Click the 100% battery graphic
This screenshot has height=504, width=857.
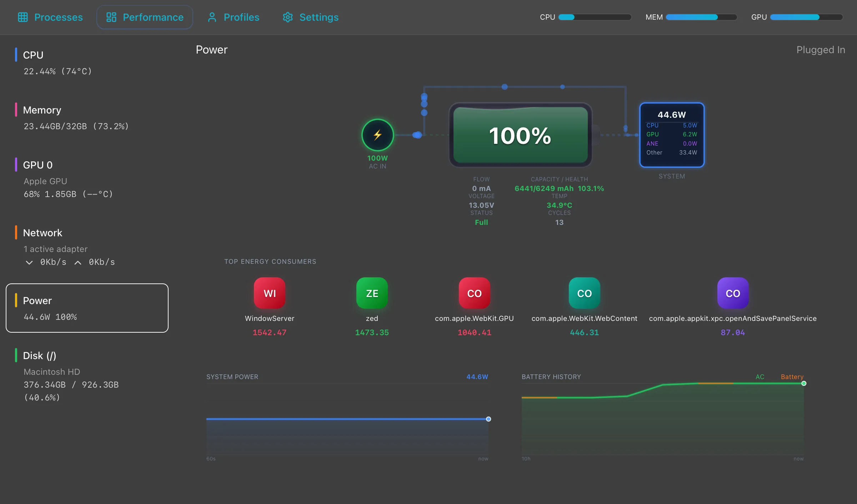(x=520, y=135)
